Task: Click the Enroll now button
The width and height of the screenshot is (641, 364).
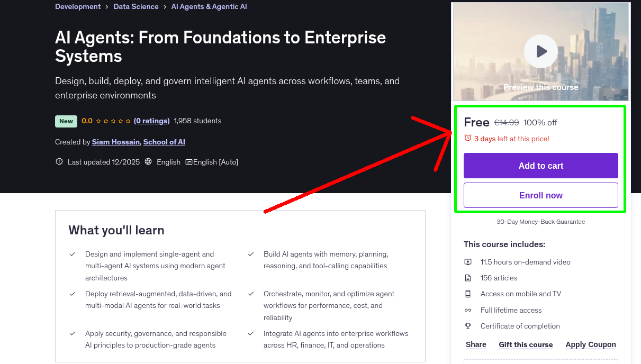Action: [x=540, y=195]
